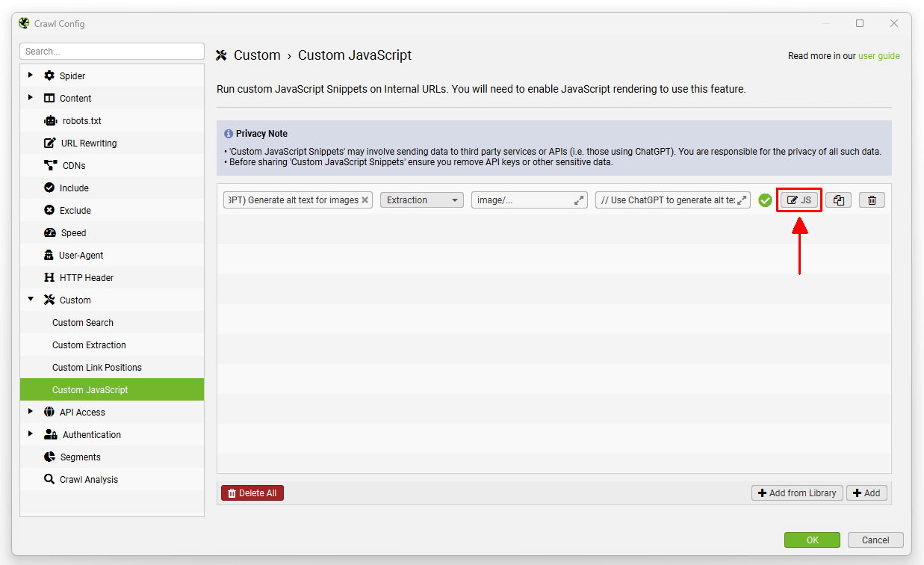Expand the API Access tree section
The height and width of the screenshot is (565, 924).
[31, 411]
